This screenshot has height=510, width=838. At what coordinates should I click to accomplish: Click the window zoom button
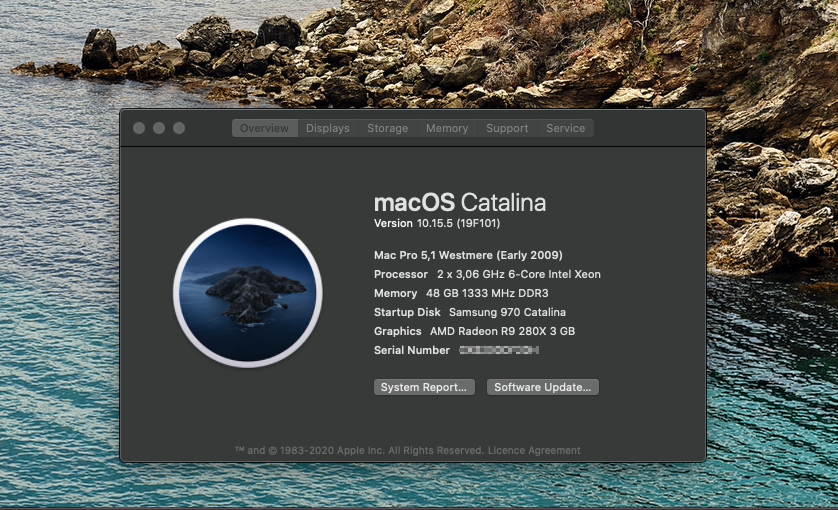point(179,128)
